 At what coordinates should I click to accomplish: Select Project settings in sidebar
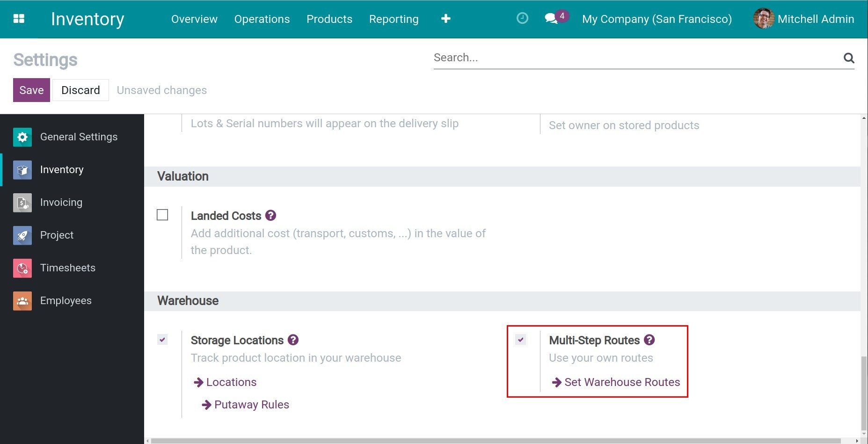(72, 235)
